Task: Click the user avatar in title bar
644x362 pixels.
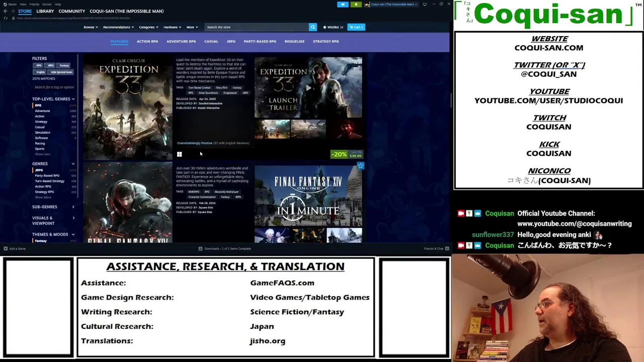Action: click(367, 5)
